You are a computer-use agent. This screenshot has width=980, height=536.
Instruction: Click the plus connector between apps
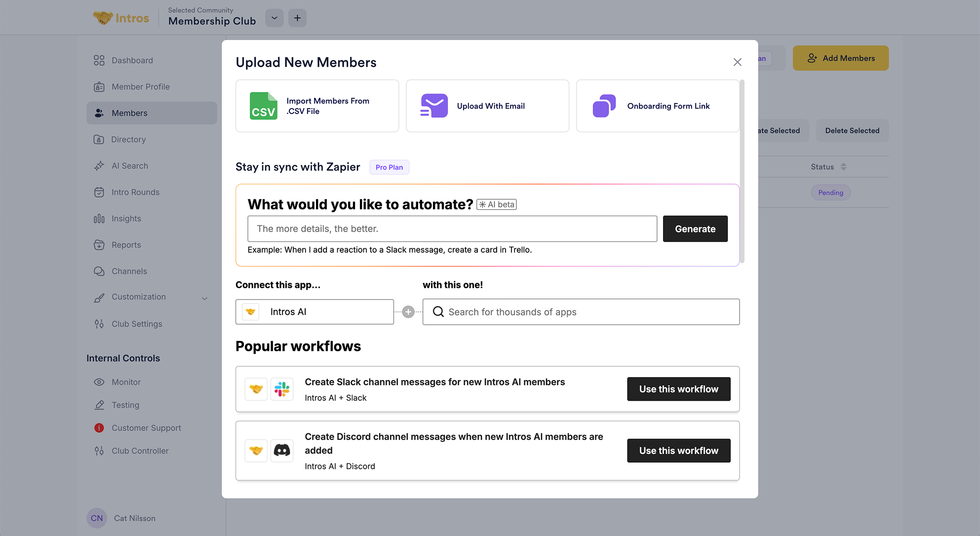408,312
